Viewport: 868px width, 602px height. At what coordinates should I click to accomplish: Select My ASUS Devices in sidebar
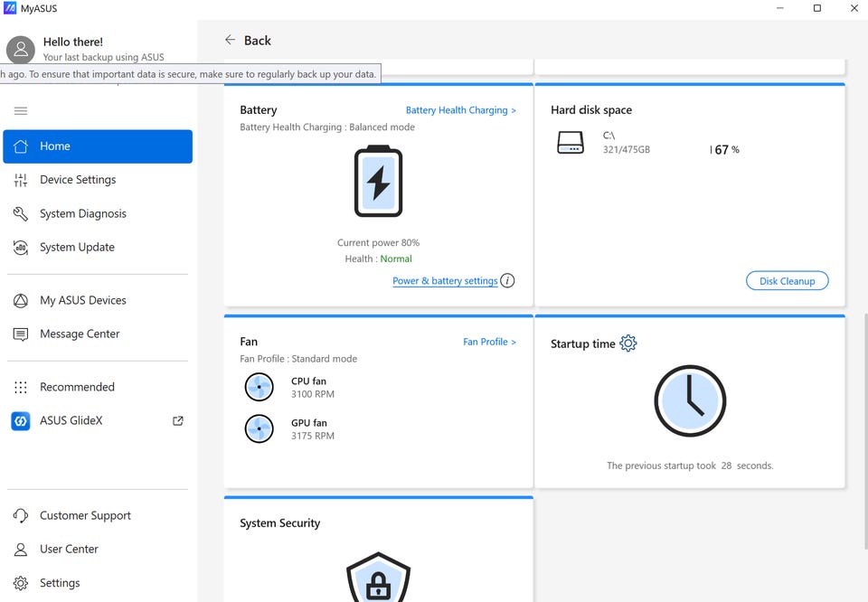(98, 300)
